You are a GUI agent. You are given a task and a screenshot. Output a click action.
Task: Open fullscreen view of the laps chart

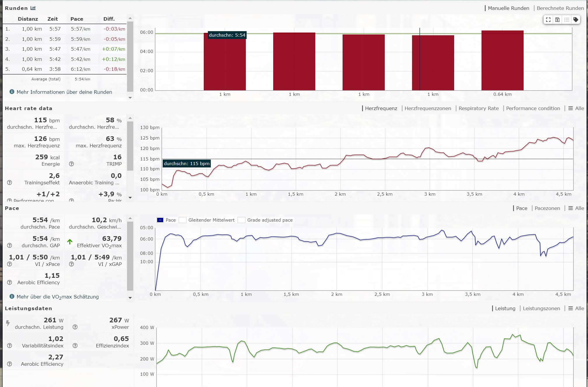[548, 20]
